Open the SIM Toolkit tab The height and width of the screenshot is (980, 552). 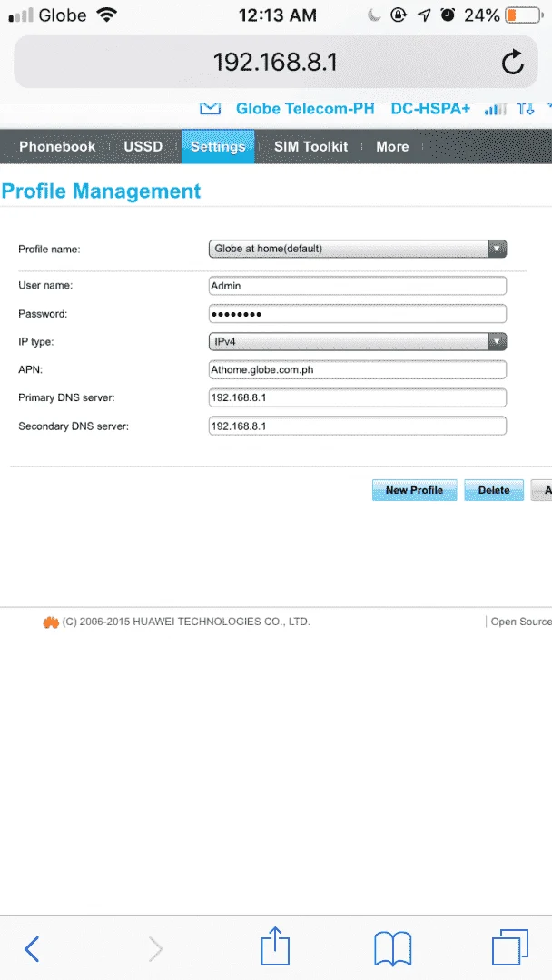click(310, 146)
